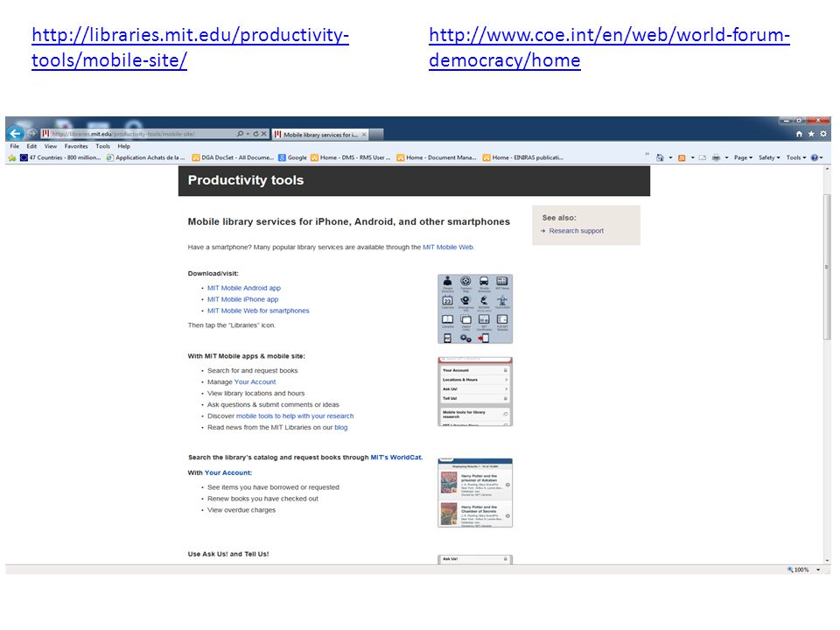Open the Tools menu in menu bar
The image size is (840, 630).
103,146
